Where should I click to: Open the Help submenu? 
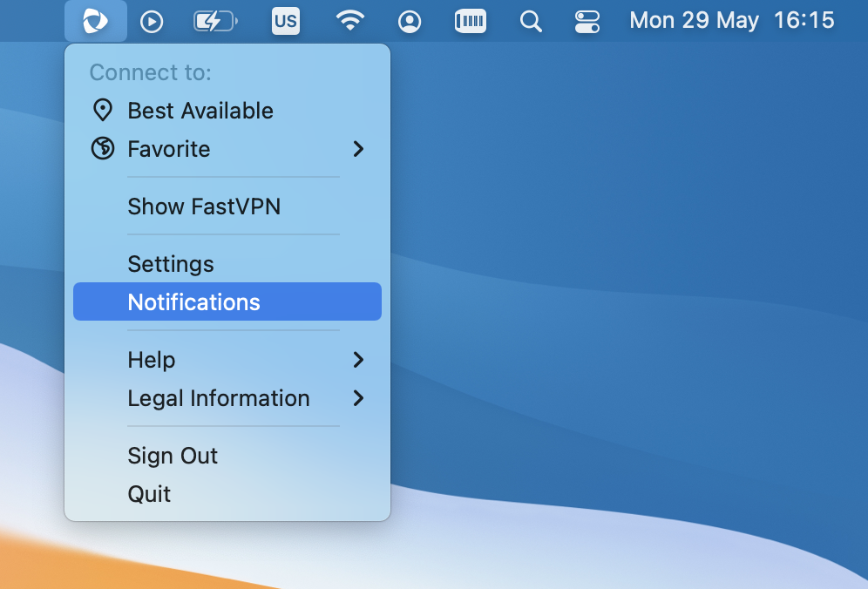[x=227, y=360]
